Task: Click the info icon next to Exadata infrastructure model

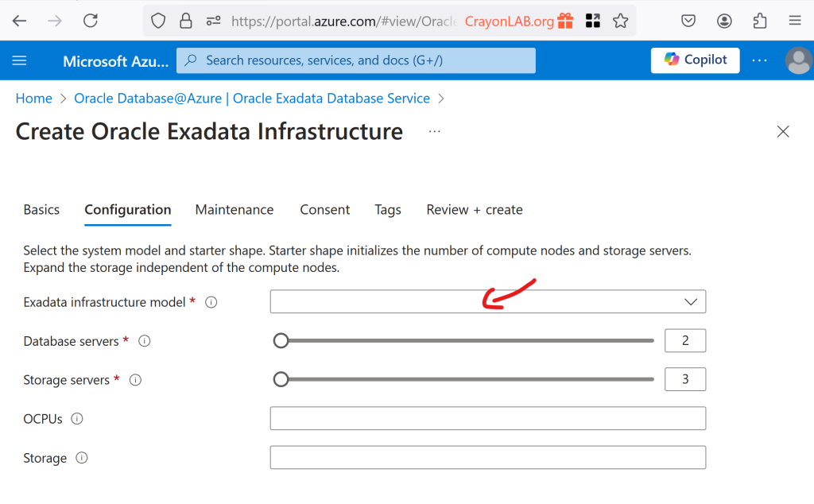Action: pyautogui.click(x=211, y=303)
